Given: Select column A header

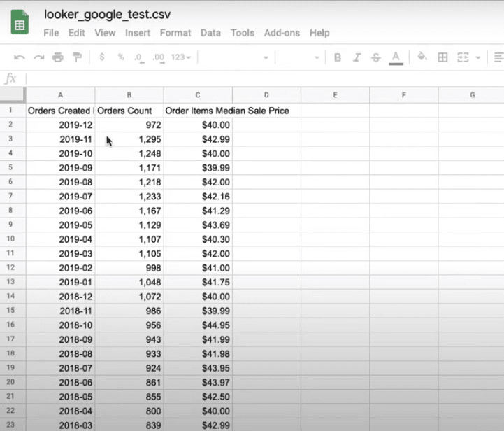Looking at the screenshot, I should tap(60, 95).
